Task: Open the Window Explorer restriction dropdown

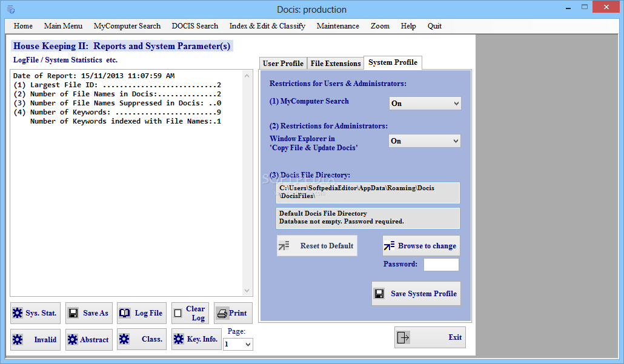Action: click(x=425, y=141)
